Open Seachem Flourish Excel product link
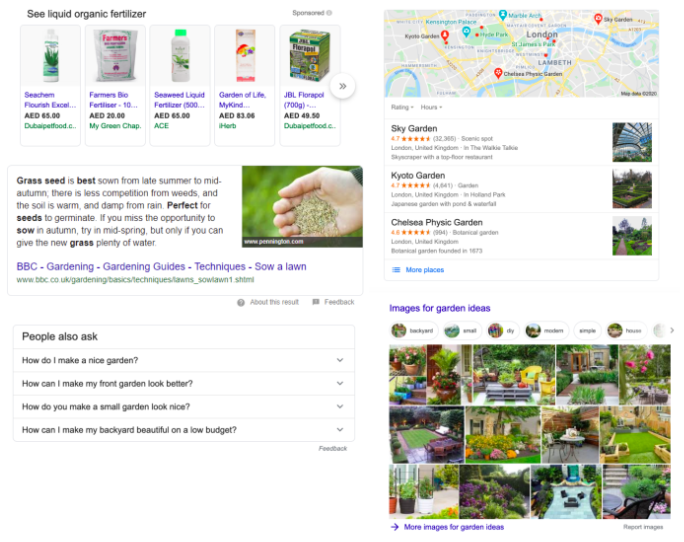Screen dimensions: 684x542 [50, 100]
